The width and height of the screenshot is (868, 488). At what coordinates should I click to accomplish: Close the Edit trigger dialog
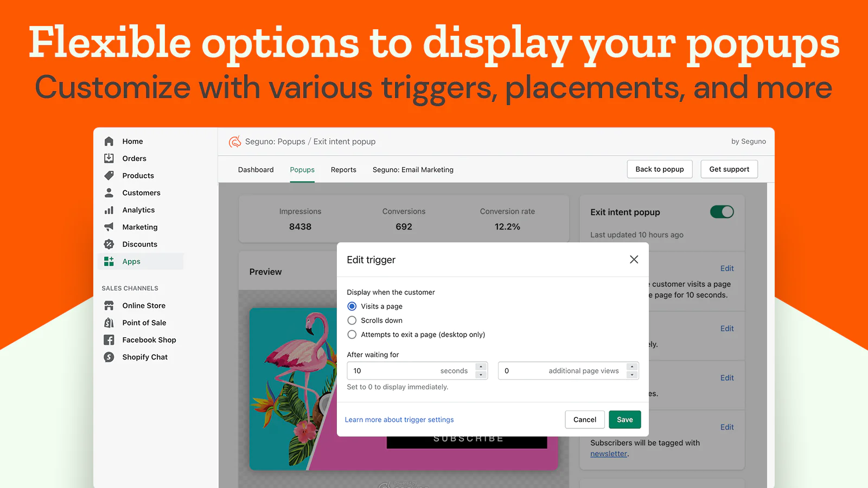pyautogui.click(x=634, y=260)
